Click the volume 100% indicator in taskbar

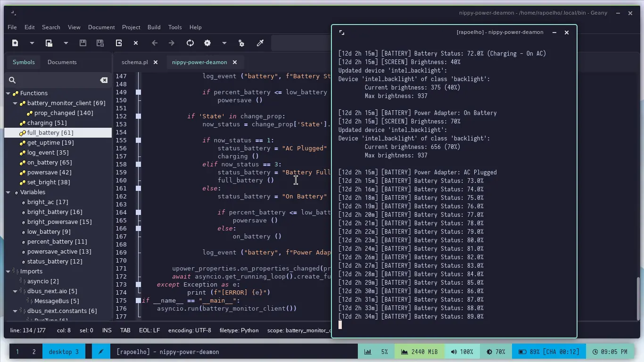click(x=462, y=352)
